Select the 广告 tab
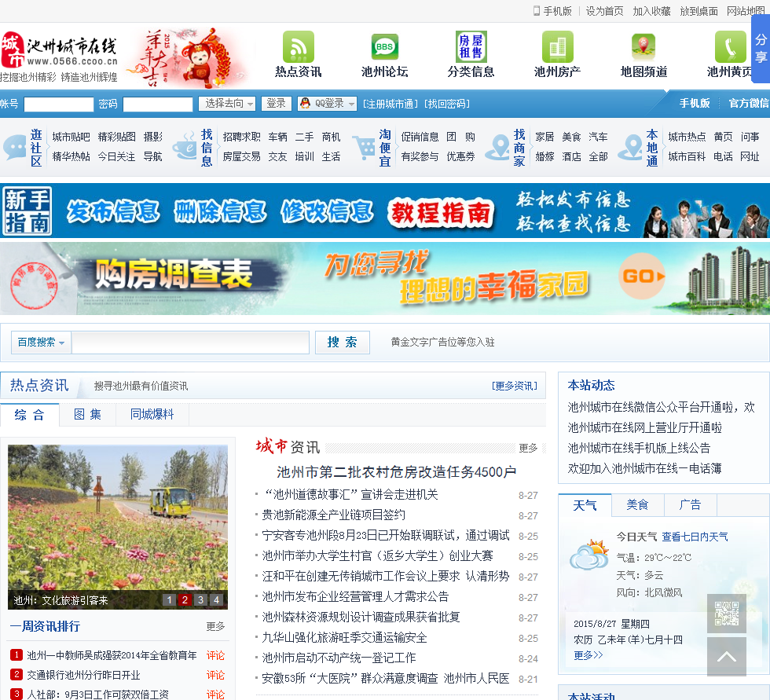Screen dimensions: 770x700 690,505
